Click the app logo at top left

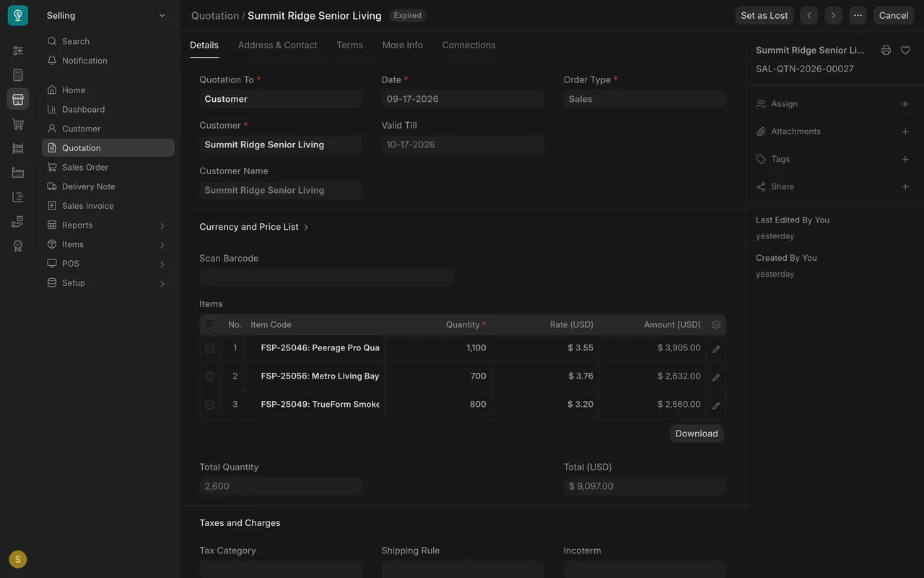[x=18, y=15]
